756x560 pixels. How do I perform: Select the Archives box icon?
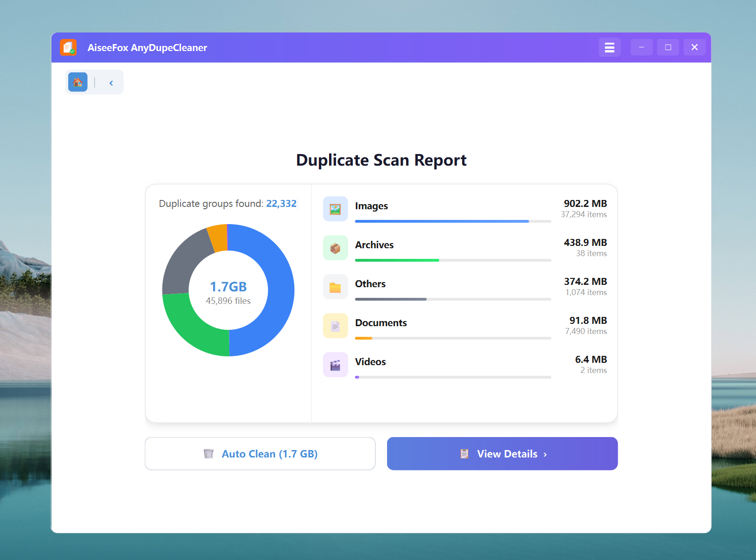click(x=335, y=248)
